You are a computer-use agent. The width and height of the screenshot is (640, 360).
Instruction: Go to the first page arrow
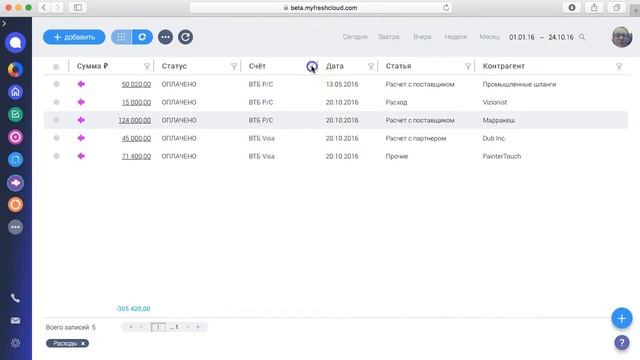pos(131,327)
